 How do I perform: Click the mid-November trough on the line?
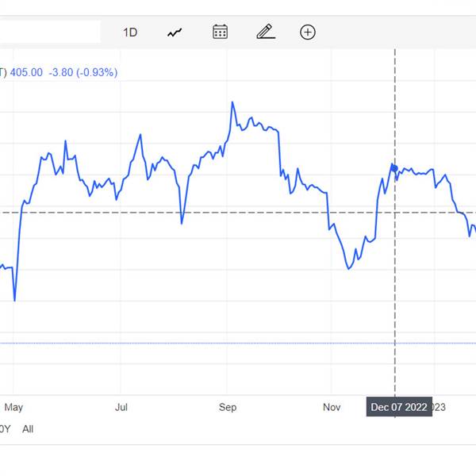(x=348, y=269)
